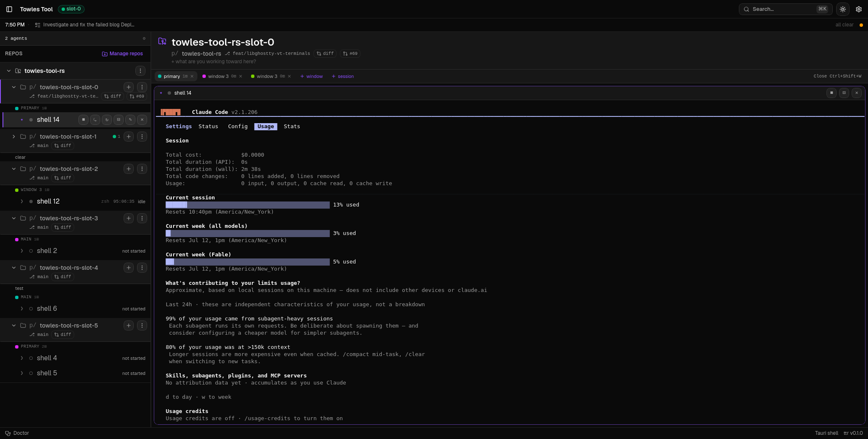Click 'what are you working toward here?' field

point(214,62)
